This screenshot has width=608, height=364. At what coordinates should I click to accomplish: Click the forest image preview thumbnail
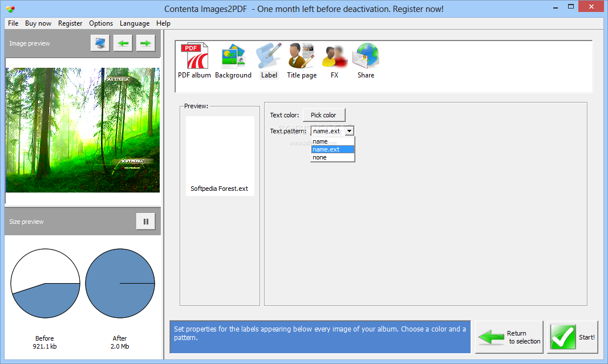click(x=83, y=130)
